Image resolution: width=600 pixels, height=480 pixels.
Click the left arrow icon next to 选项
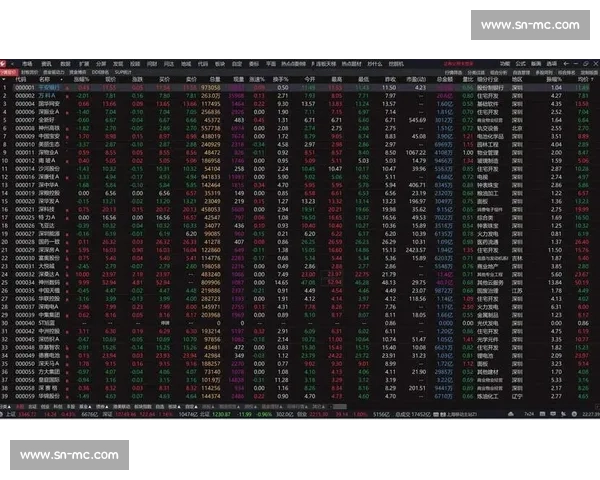(x=566, y=64)
